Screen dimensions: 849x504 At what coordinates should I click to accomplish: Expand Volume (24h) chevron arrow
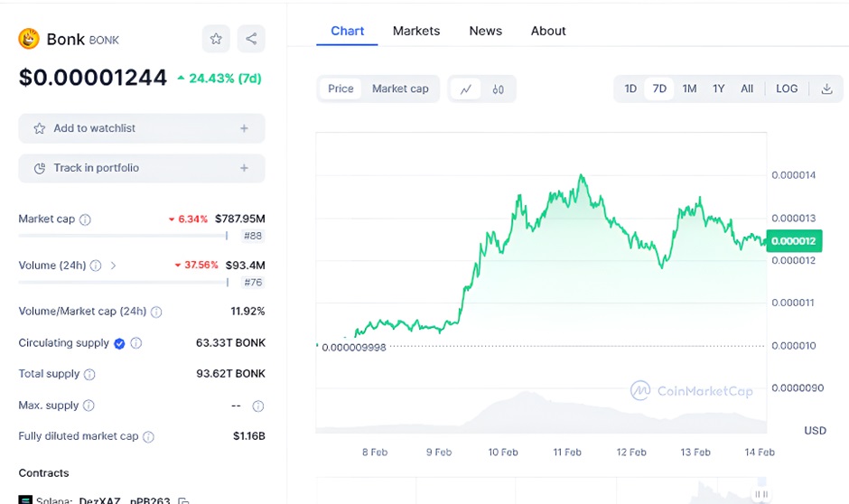(113, 266)
